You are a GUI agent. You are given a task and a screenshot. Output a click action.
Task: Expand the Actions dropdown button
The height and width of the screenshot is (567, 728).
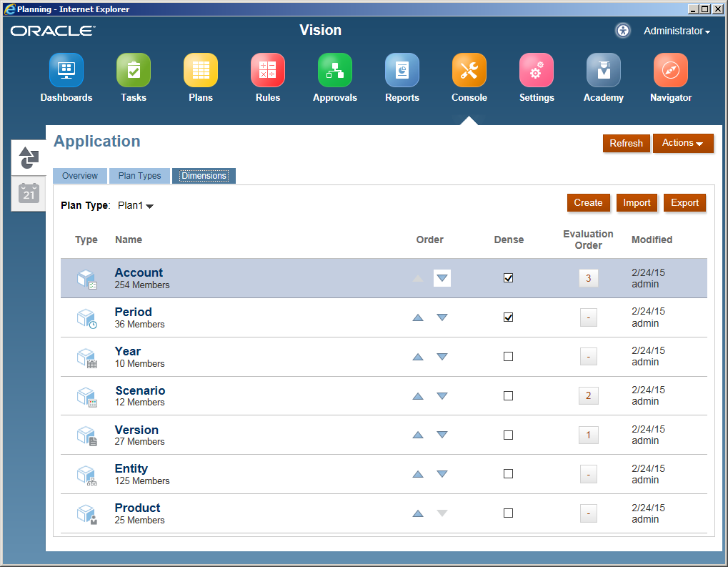point(683,143)
